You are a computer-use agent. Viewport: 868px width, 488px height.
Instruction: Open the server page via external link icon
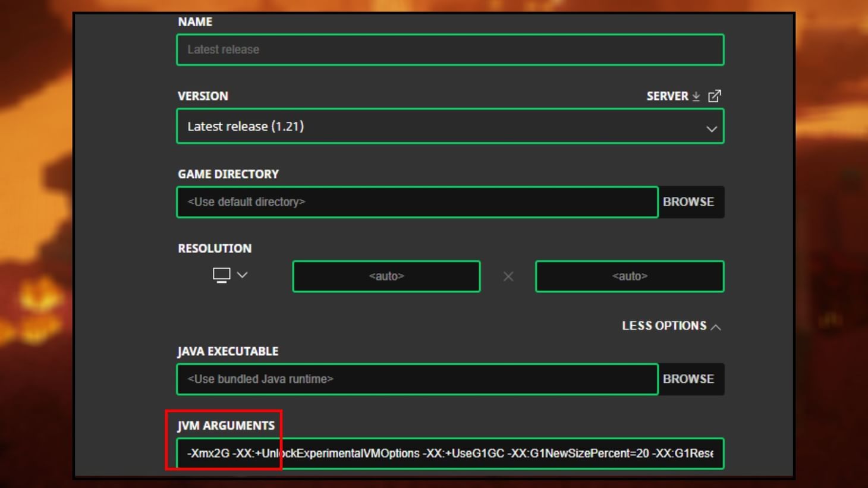[x=715, y=95]
